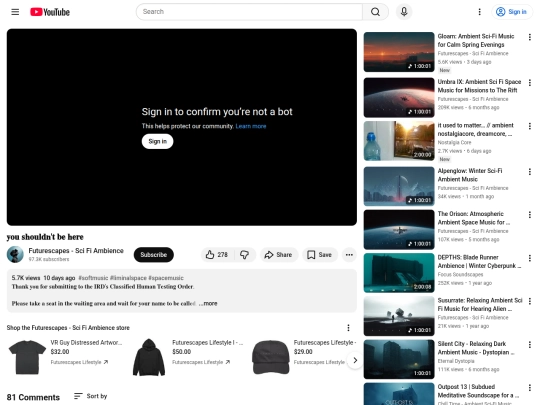Click the #liminalspace hashtag
This screenshot has height=405, width=540.
(x=128, y=278)
